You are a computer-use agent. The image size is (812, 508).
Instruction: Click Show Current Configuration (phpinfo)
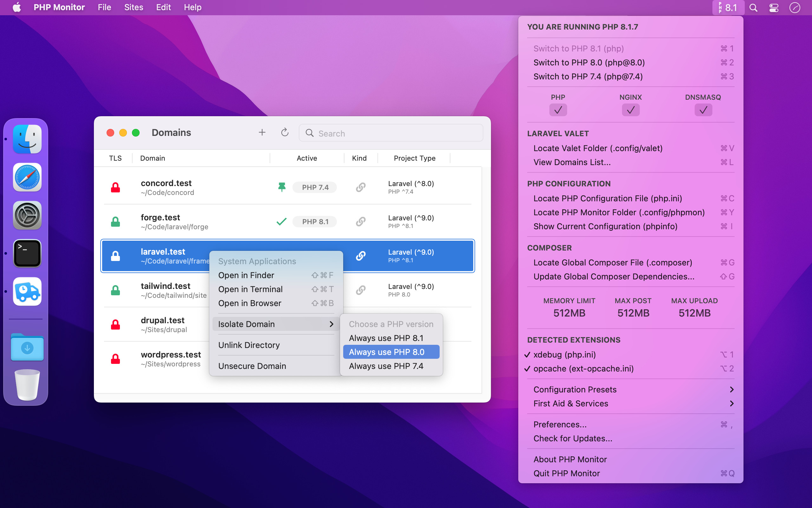click(631, 226)
